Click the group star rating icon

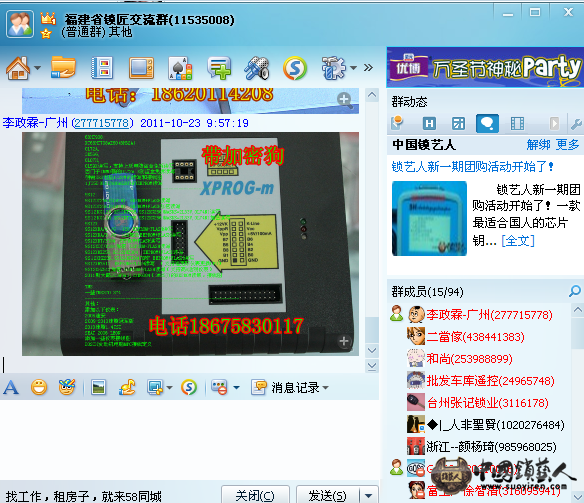coord(46,34)
